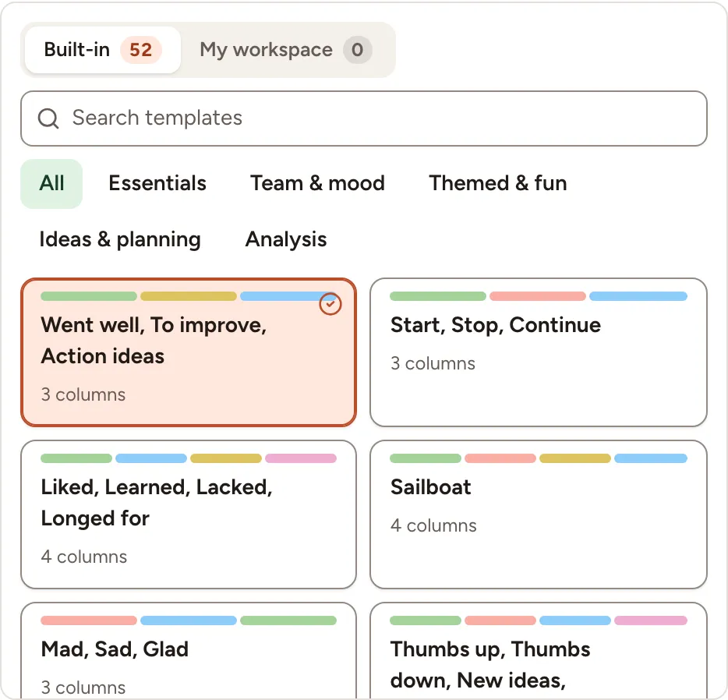The image size is (728, 700).
Task: Choose the Thumbs up, Thumbs down template
Action: tap(539, 651)
